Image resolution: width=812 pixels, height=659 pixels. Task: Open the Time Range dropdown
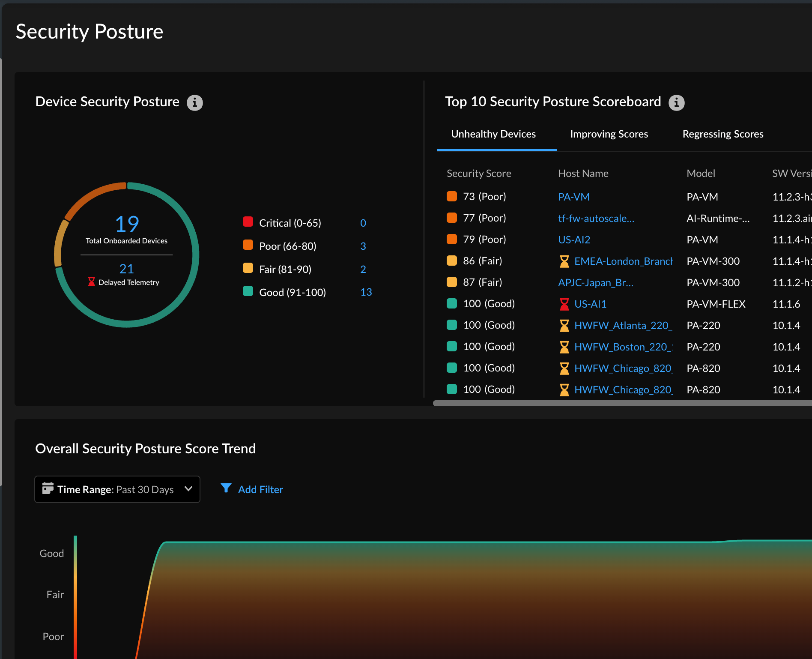[117, 489]
